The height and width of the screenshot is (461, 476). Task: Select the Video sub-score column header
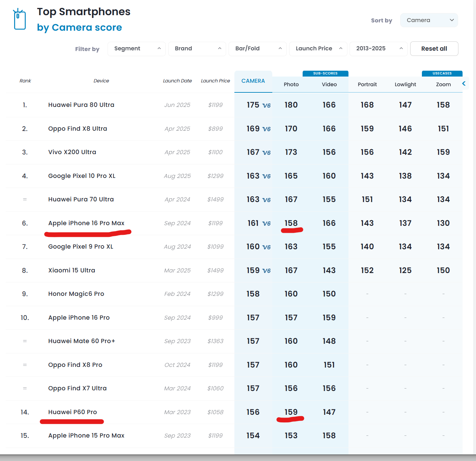coord(330,84)
